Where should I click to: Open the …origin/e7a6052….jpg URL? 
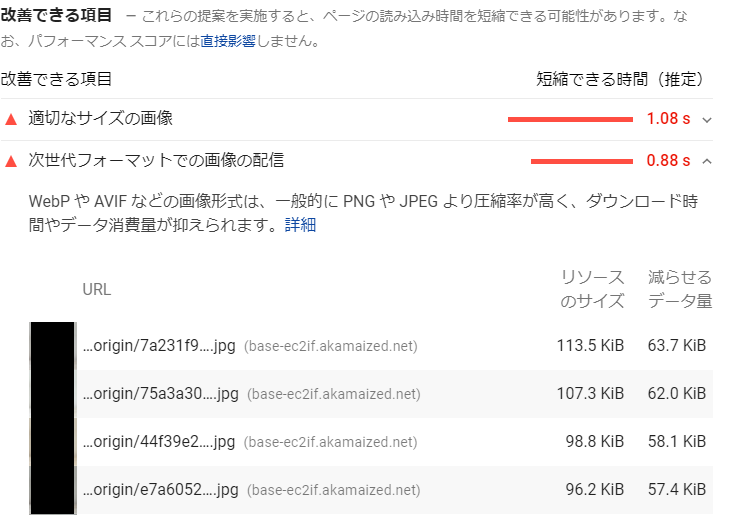click(161, 490)
